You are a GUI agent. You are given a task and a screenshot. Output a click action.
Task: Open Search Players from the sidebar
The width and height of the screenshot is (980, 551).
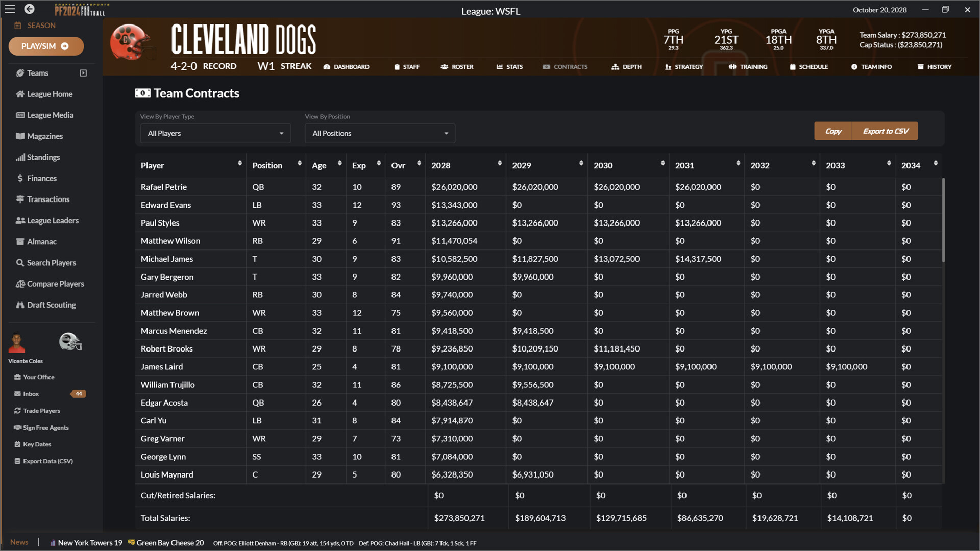click(51, 262)
